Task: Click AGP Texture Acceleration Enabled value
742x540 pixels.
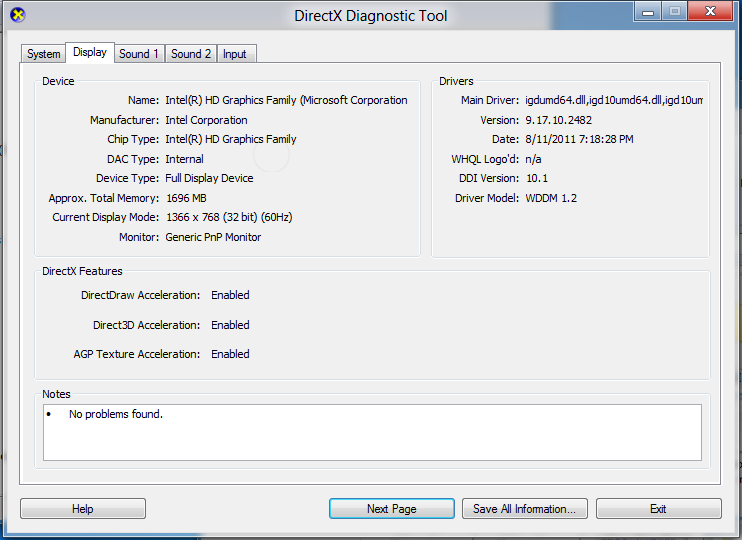Action: 230,354
